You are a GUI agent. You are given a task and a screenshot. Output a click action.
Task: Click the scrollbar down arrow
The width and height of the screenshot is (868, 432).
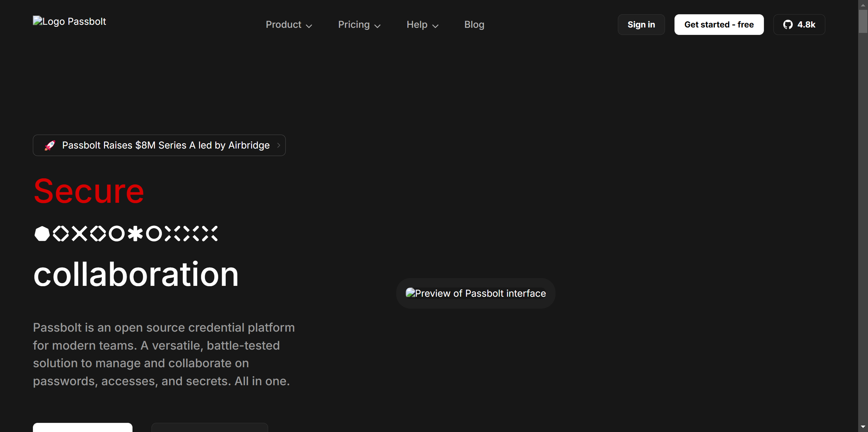[863, 427]
